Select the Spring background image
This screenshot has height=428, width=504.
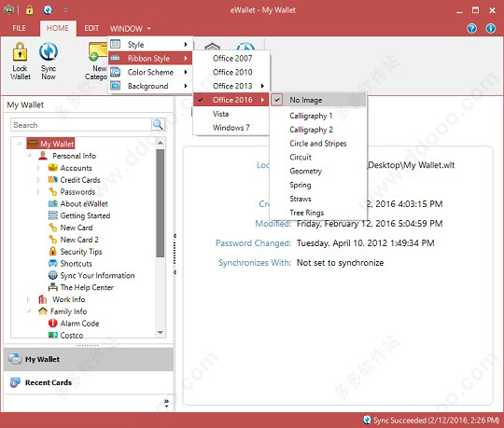(301, 185)
